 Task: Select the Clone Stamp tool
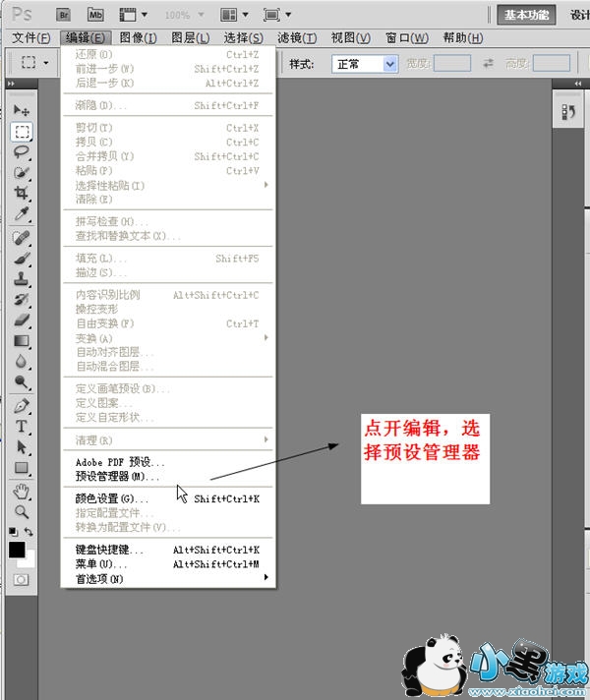[21, 279]
